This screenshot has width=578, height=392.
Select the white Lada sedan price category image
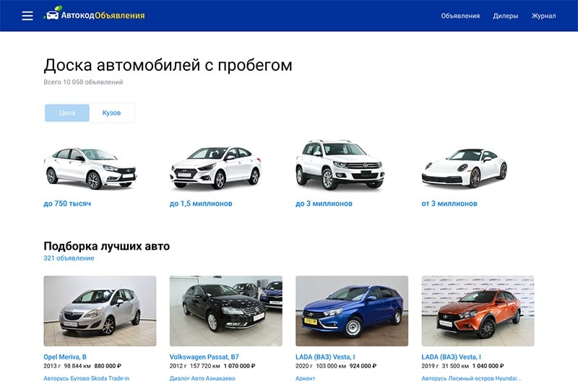90,167
